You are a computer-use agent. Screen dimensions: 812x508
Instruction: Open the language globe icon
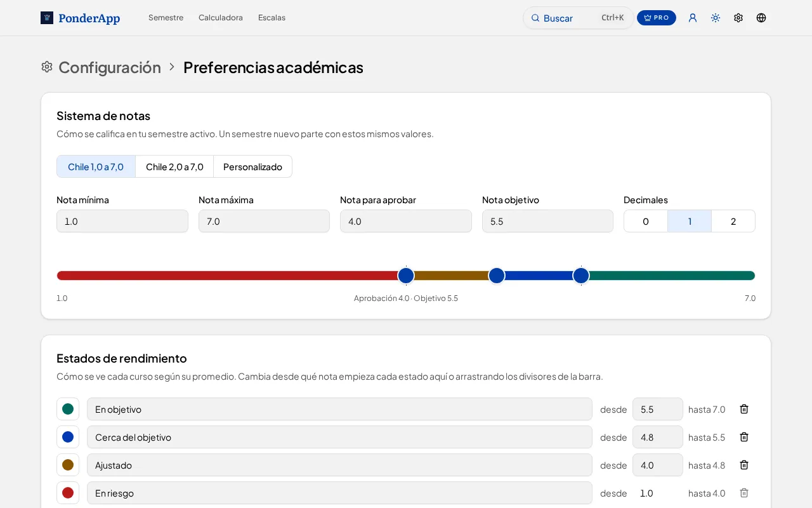click(761, 18)
